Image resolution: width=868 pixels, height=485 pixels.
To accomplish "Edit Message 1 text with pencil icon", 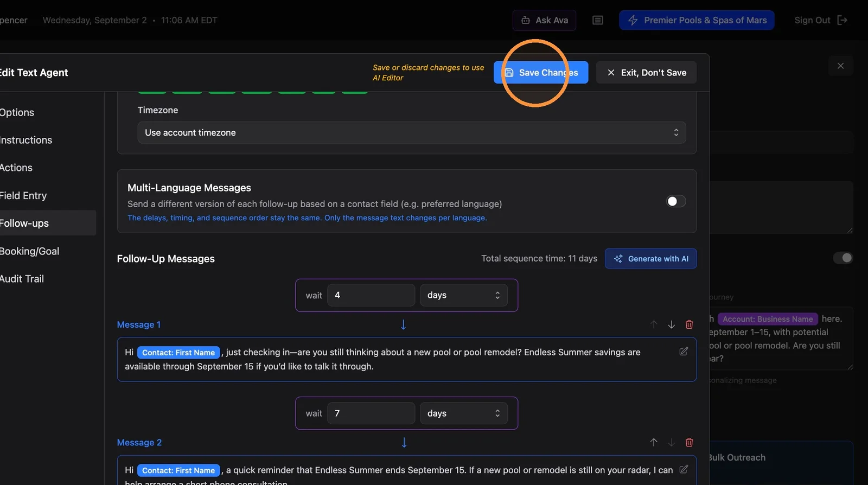I will [x=684, y=352].
